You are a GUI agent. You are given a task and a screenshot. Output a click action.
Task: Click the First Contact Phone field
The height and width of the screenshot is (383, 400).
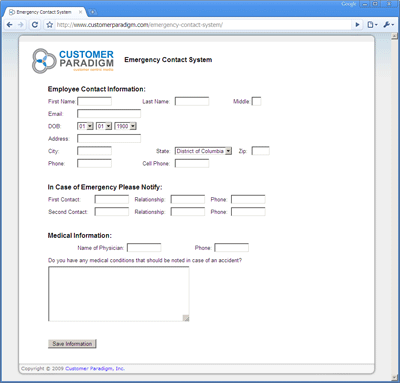tap(248, 199)
